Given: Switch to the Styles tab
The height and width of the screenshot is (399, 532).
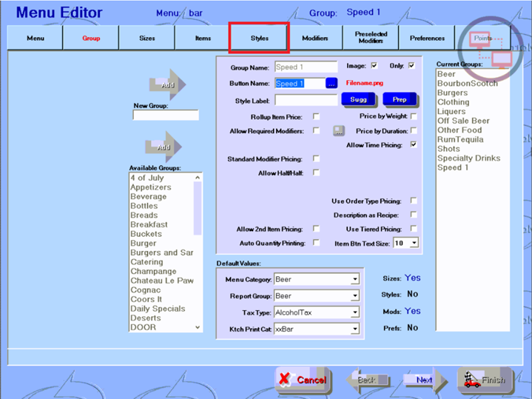Looking at the screenshot, I should tap(259, 38).
